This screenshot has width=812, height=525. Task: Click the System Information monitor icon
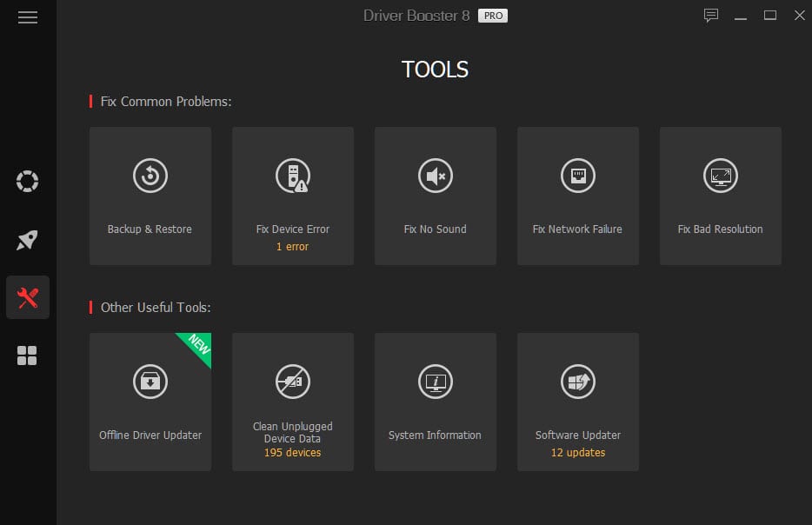pos(435,382)
